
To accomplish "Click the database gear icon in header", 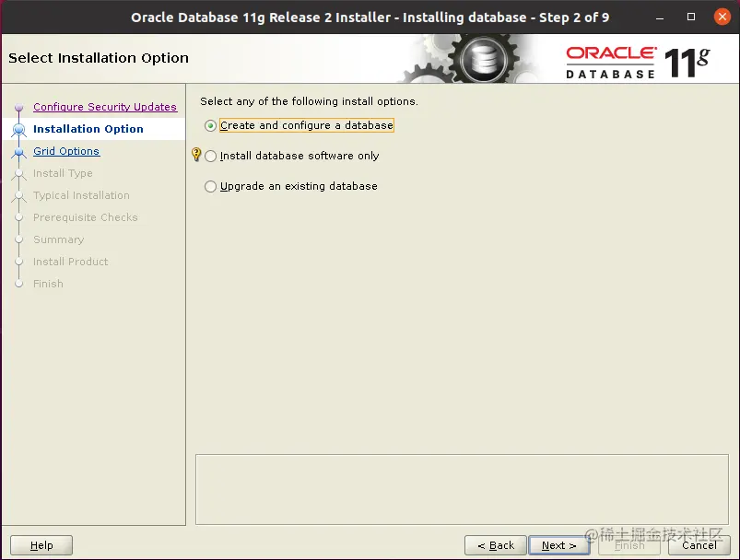I will click(483, 60).
